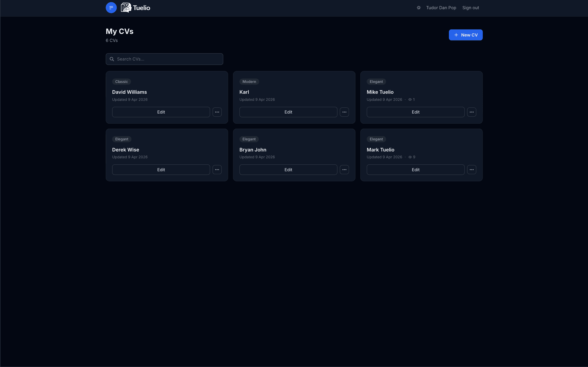Select the Elegant badge on Derek Wise's CV

[122, 139]
